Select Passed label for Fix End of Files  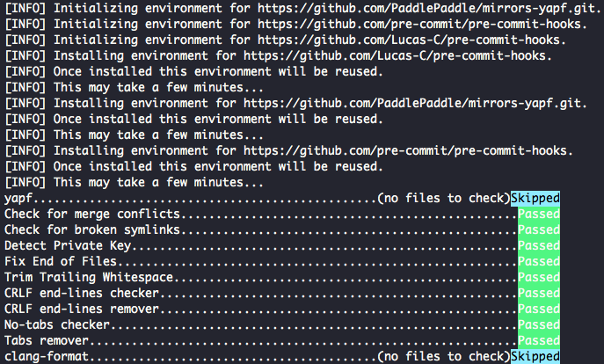pyautogui.click(x=538, y=262)
